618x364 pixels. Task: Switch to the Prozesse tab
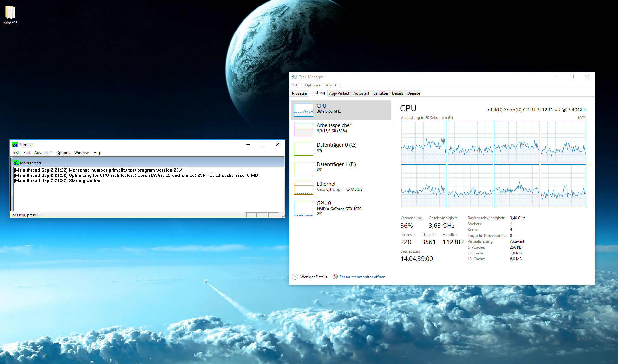[x=299, y=93]
